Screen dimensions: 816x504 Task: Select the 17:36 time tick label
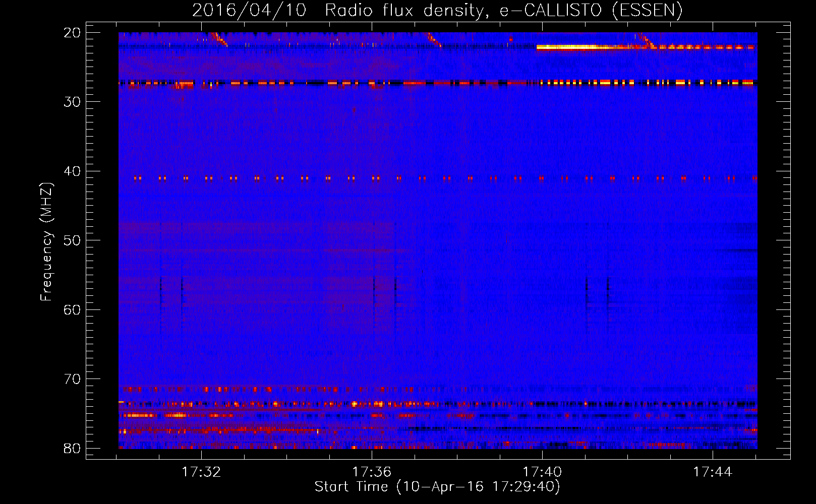[372, 472]
